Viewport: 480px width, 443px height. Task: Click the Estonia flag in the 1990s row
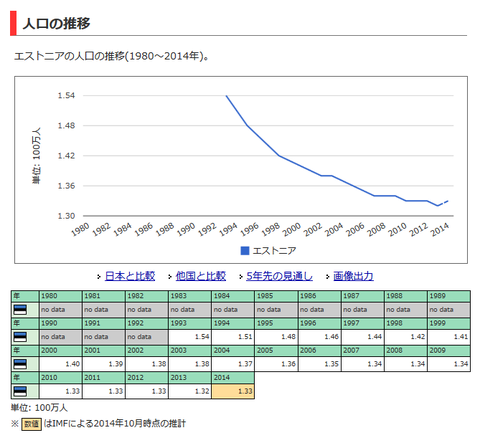point(20,337)
